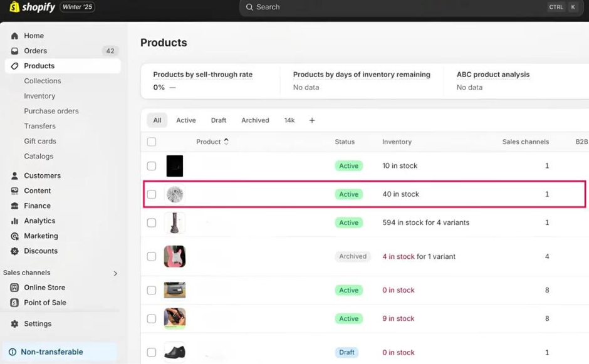
Task: Open Transfers under Products
Action: point(40,126)
